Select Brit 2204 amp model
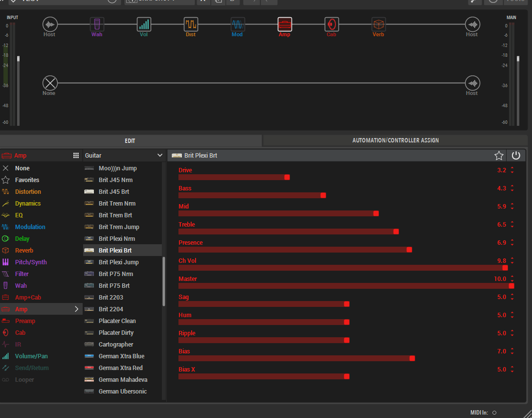Image resolution: width=532 pixels, height=418 pixels. (122, 309)
